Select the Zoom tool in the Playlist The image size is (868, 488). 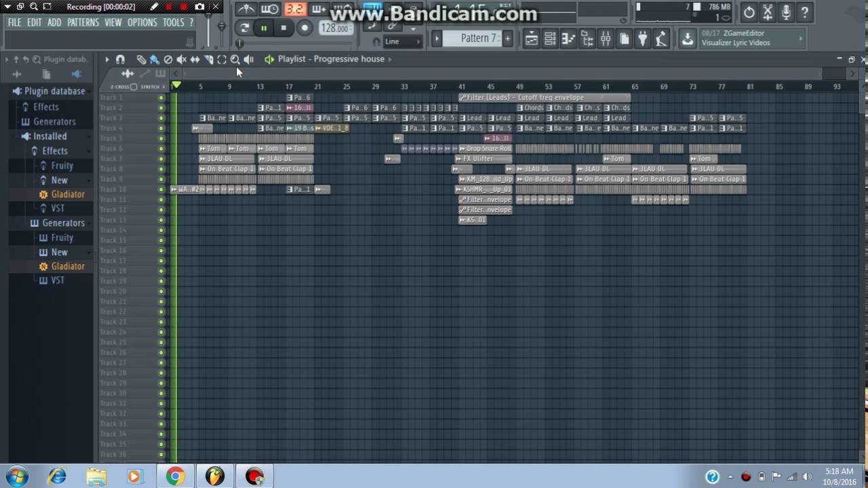pos(235,59)
